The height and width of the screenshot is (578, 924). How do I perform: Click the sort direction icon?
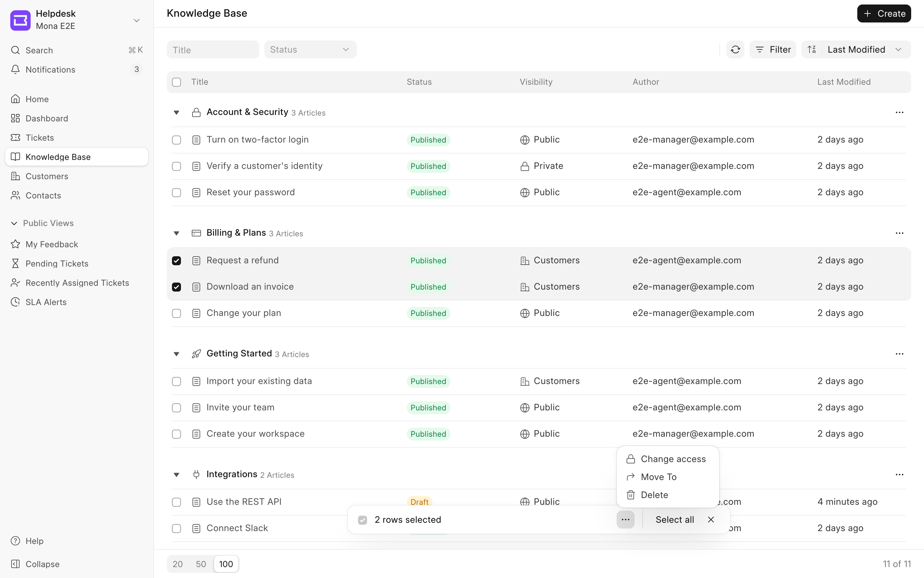(x=812, y=50)
